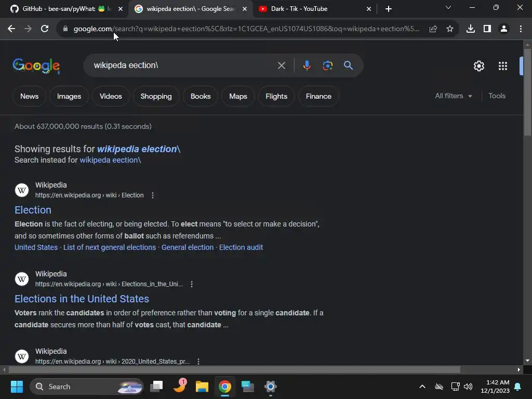Open the Tools options
532x399 pixels.
497,96
